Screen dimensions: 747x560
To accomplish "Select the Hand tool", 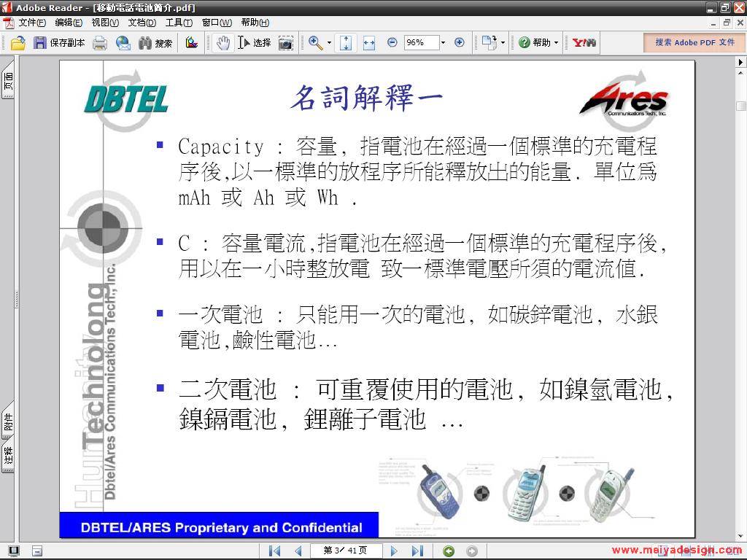I will click(x=222, y=43).
